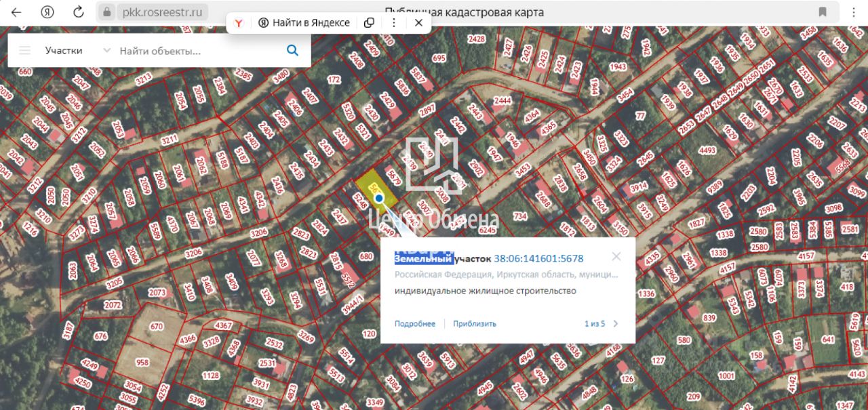This screenshot has height=410, width=868.
Task: Select parcel labeled 127 on the map
Action: [658, 361]
